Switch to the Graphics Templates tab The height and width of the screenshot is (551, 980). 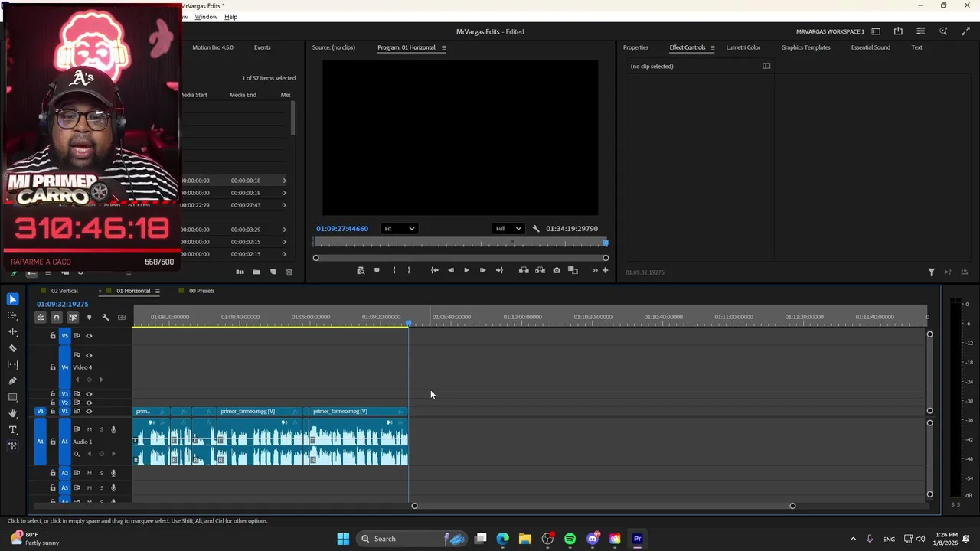[x=805, y=47]
